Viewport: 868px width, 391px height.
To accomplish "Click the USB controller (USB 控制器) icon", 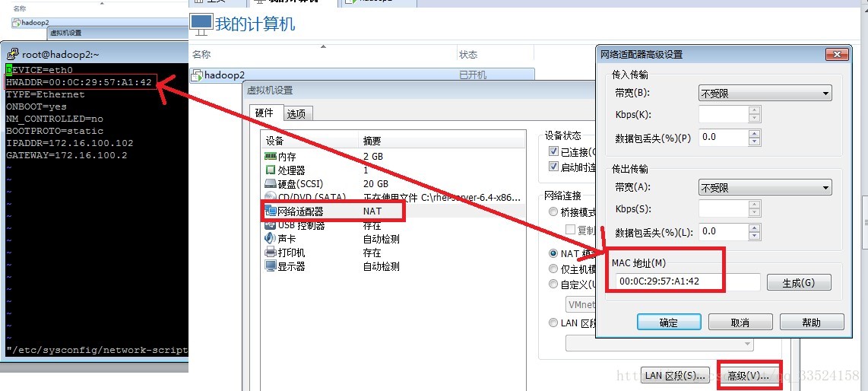I will pyautogui.click(x=271, y=225).
